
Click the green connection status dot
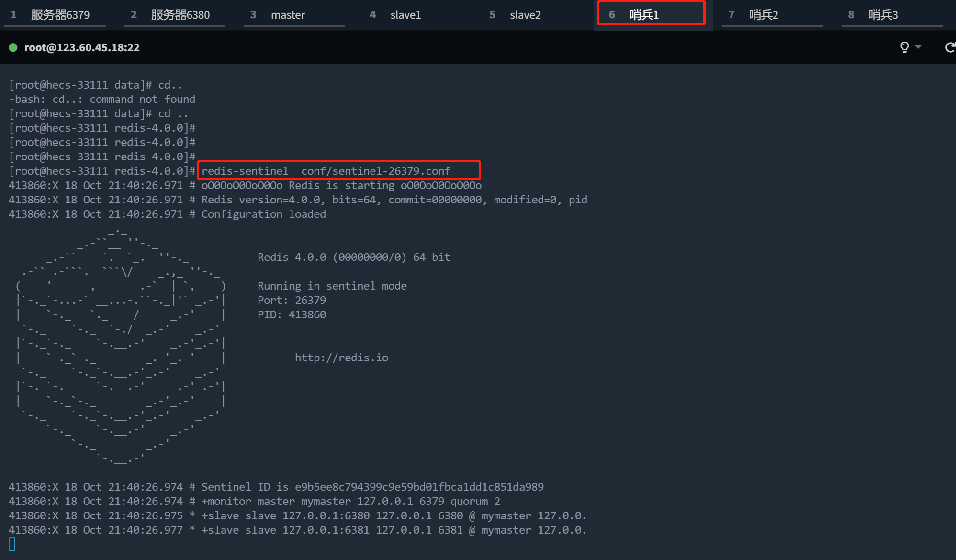tap(13, 47)
